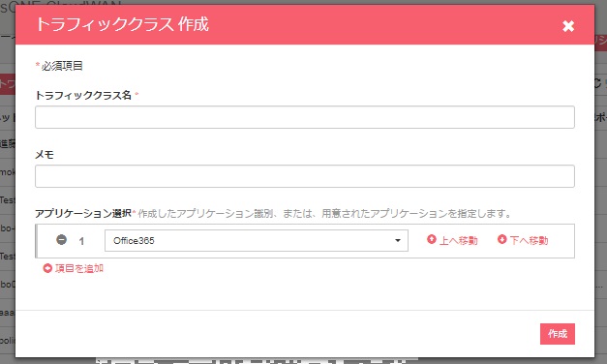
Task: Click the アプリケーション選択 label
Action: [83, 213]
